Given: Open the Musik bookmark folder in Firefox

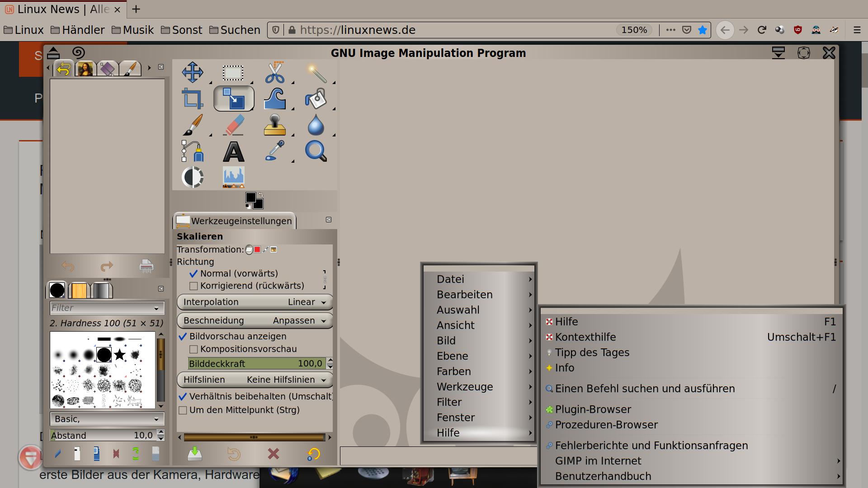Looking at the screenshot, I should point(132,30).
